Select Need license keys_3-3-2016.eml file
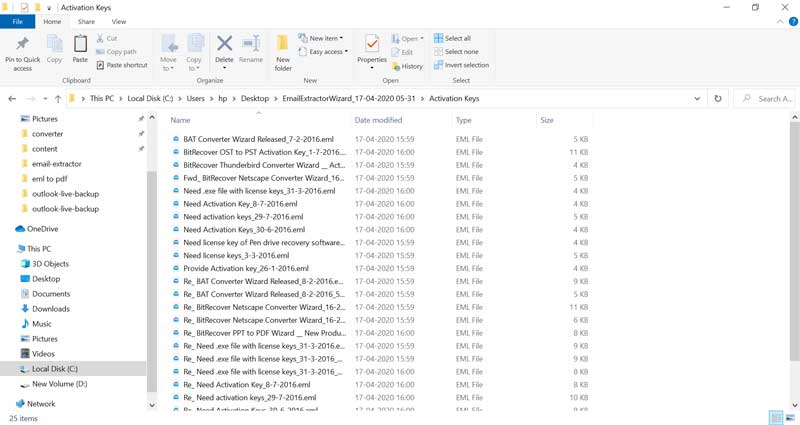The width and height of the screenshot is (800, 425). (x=236, y=255)
